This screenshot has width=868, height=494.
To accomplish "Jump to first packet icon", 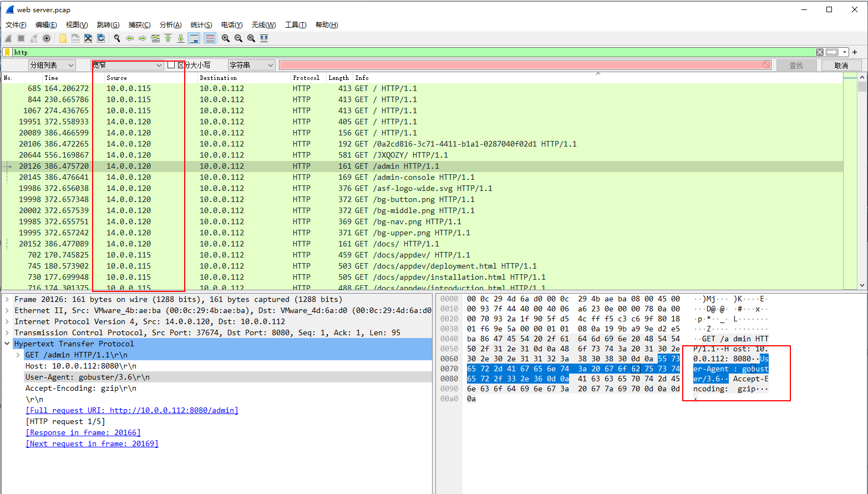I will 168,38.
